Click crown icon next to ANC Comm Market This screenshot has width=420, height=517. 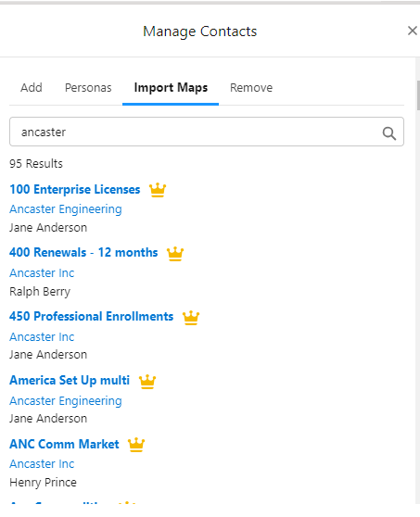coord(136,445)
